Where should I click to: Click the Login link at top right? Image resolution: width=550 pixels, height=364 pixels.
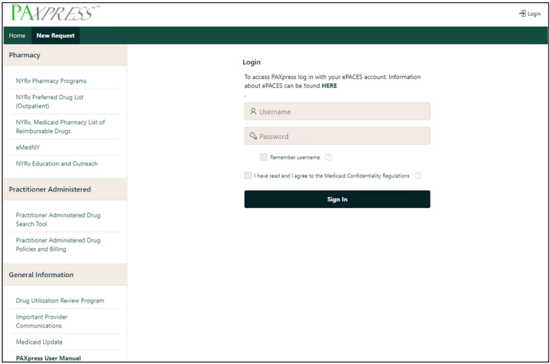530,14
